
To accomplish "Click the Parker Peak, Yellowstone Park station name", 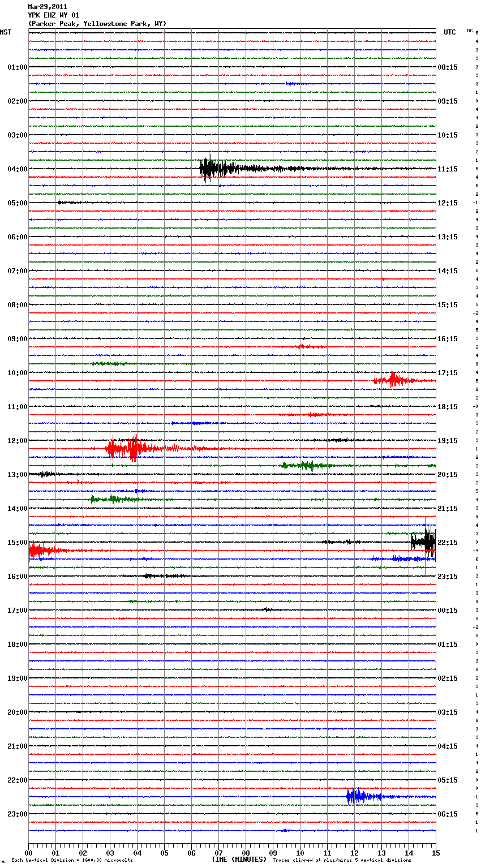I will [97, 24].
